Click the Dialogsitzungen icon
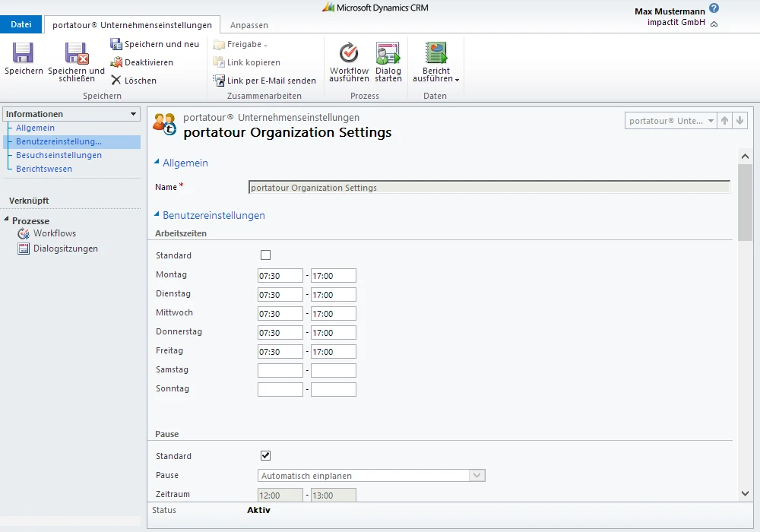760x532 pixels. point(24,249)
